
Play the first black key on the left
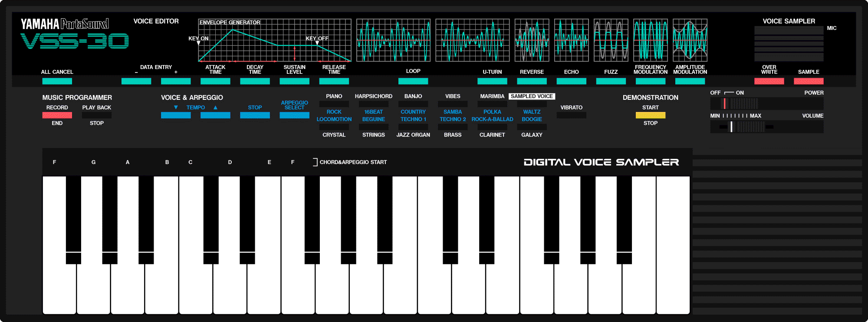coord(73,220)
